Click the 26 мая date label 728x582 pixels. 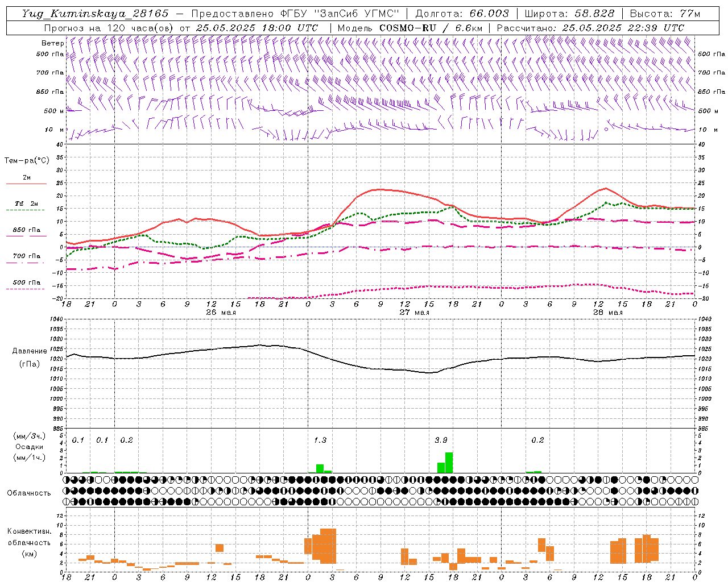click(221, 313)
